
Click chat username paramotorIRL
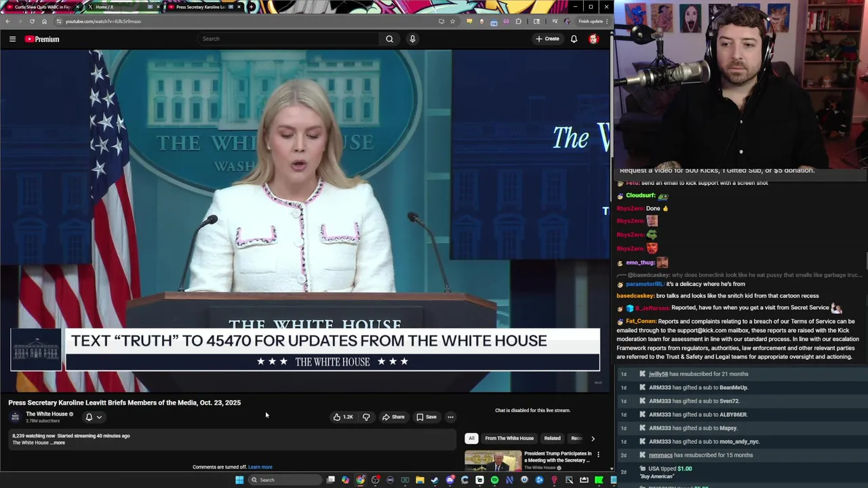click(x=644, y=285)
